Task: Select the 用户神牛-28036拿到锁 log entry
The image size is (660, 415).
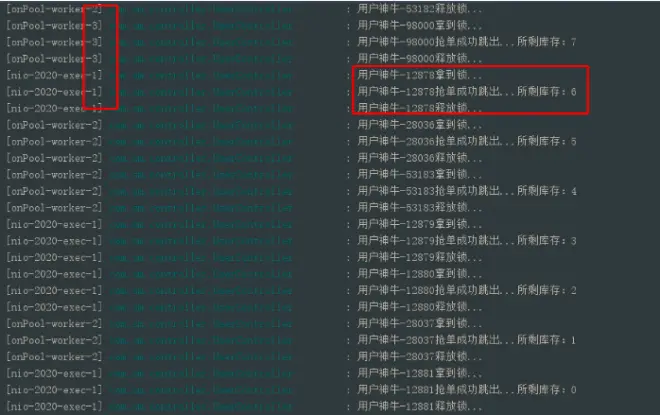Action: (420, 125)
